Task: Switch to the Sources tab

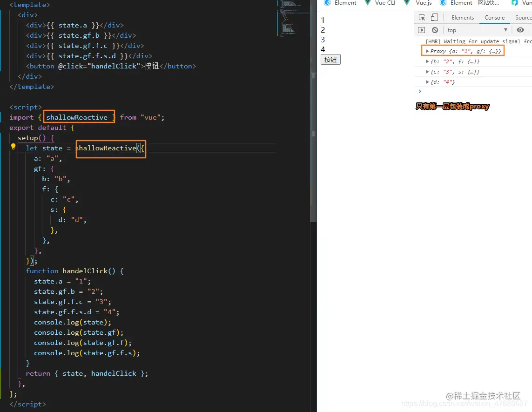Action: (523, 18)
